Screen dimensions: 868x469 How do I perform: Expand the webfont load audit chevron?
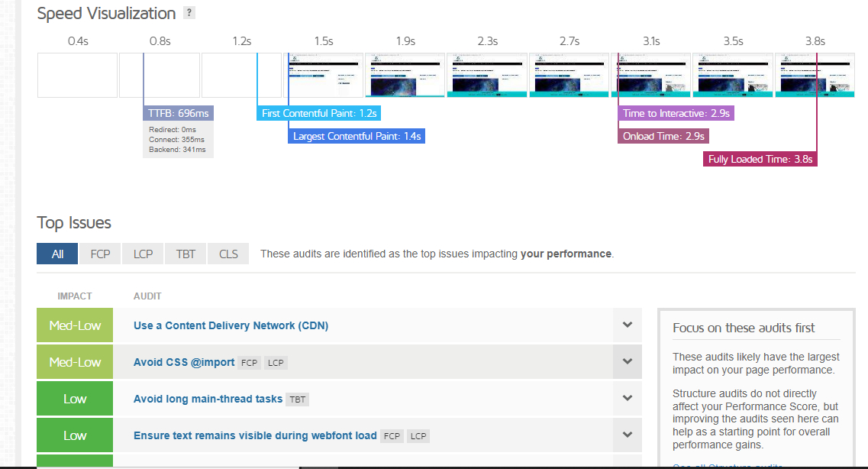click(x=627, y=435)
